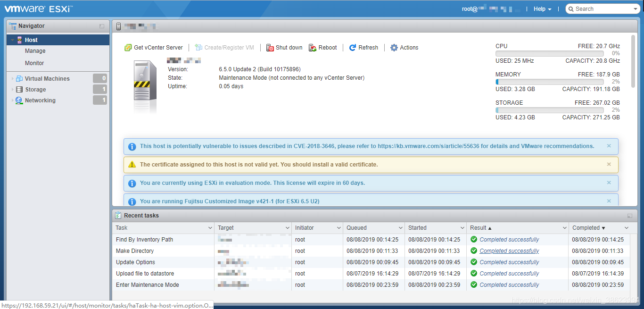Click the Reboot host icon
Viewport: 644px width, 309px height.
click(313, 48)
